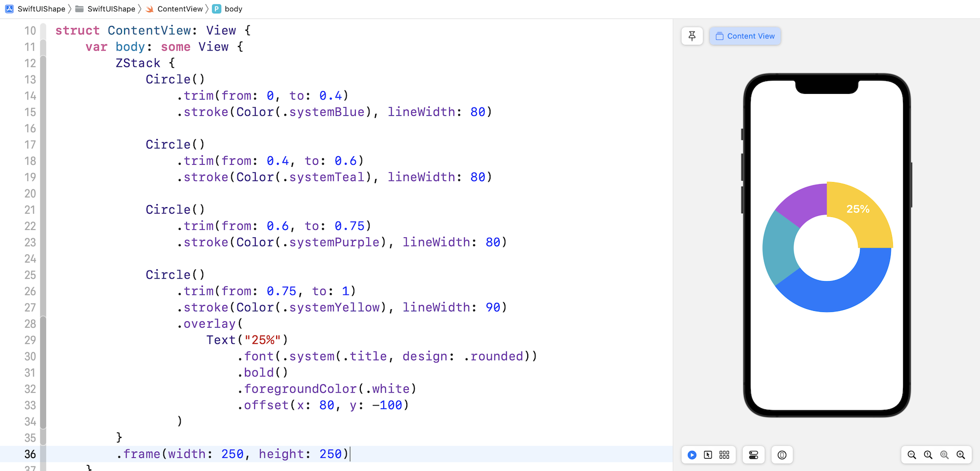Select the Content View preview tab

tap(745, 36)
